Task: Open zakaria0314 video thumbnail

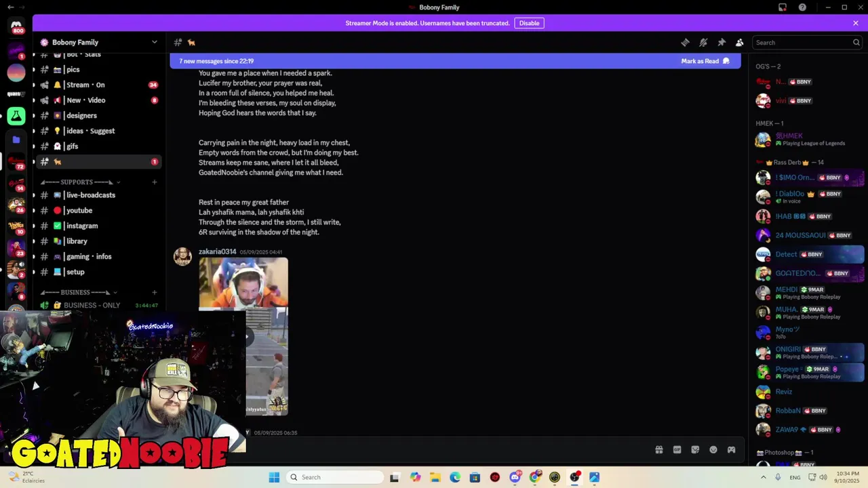Action: click(243, 336)
